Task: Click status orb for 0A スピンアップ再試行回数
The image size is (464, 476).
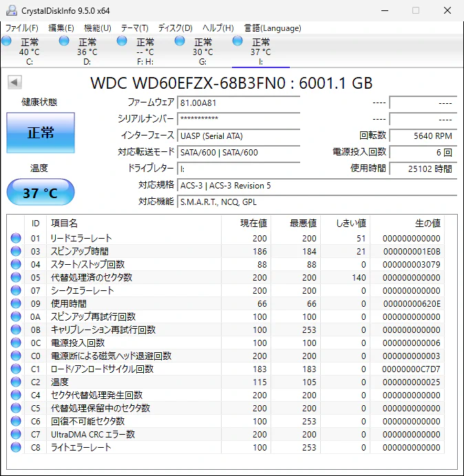Action: pyautogui.click(x=16, y=316)
